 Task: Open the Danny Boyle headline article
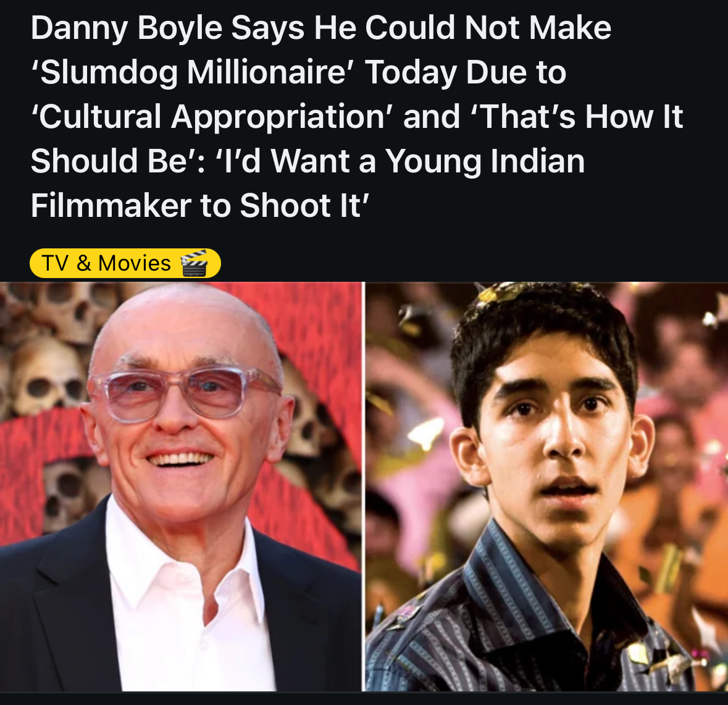[356, 116]
